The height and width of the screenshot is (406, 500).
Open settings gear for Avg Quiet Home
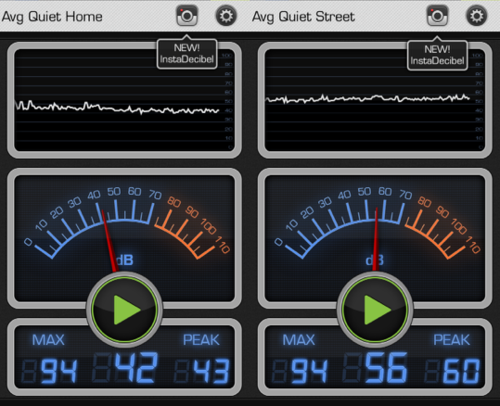point(226,16)
